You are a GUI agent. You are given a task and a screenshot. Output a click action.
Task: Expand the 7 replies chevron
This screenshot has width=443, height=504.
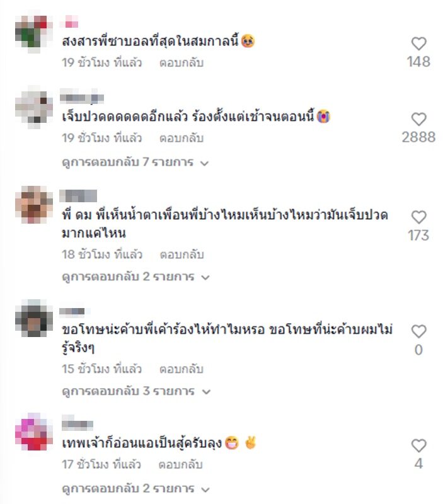[x=204, y=163]
